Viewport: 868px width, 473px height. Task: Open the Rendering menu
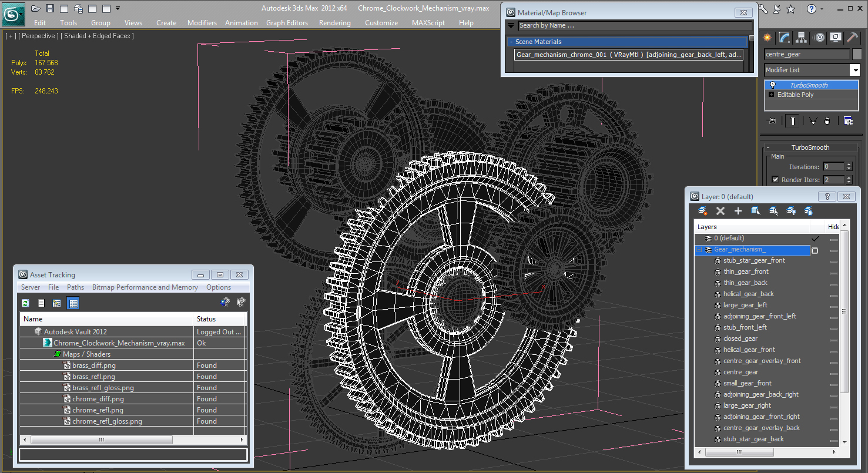(334, 23)
